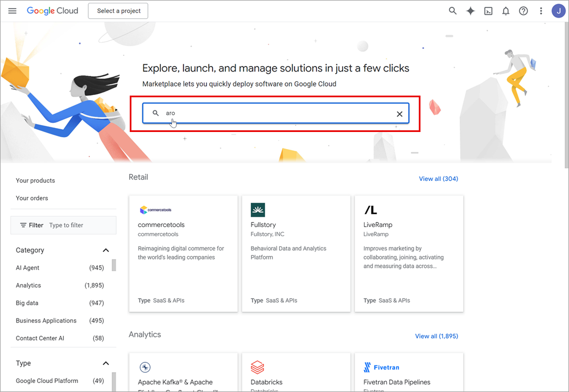
Task: Open the LiveRamp product card
Action: pyautogui.click(x=409, y=253)
